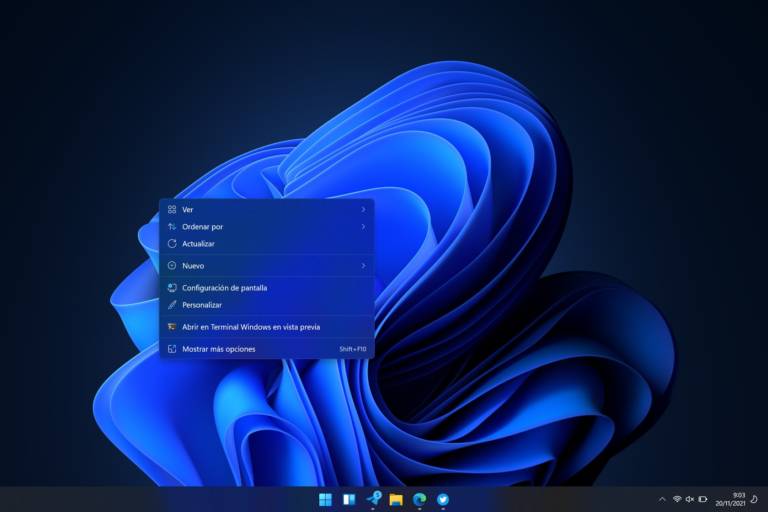Open the Twitter app in taskbar
768x512 pixels.
click(443, 499)
